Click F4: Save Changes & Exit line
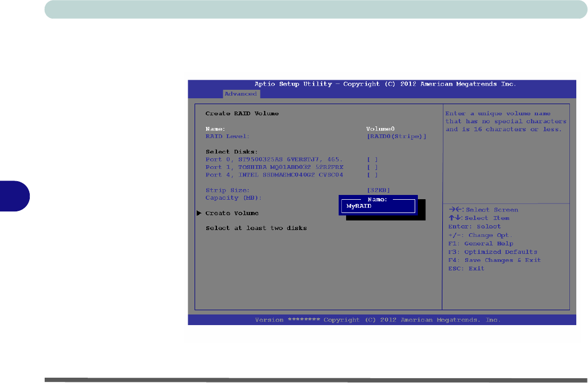The image size is (588, 383). point(494,260)
